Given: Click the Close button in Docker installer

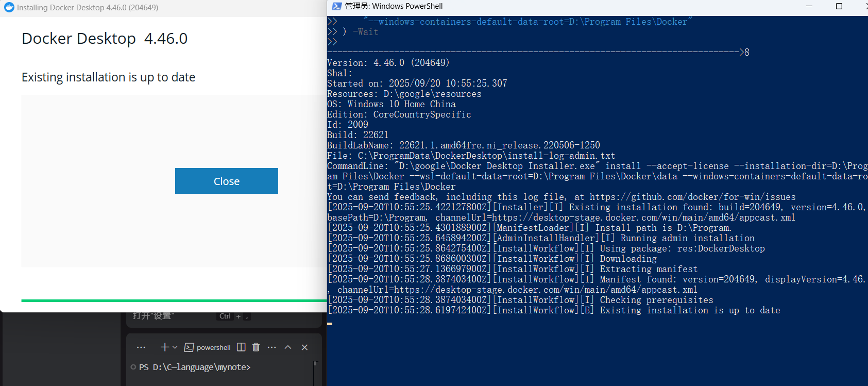Looking at the screenshot, I should tap(227, 181).
